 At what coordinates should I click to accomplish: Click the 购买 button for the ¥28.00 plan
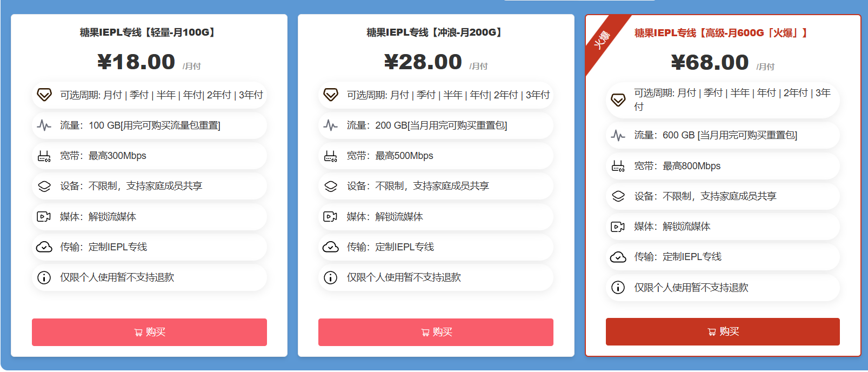(x=436, y=332)
